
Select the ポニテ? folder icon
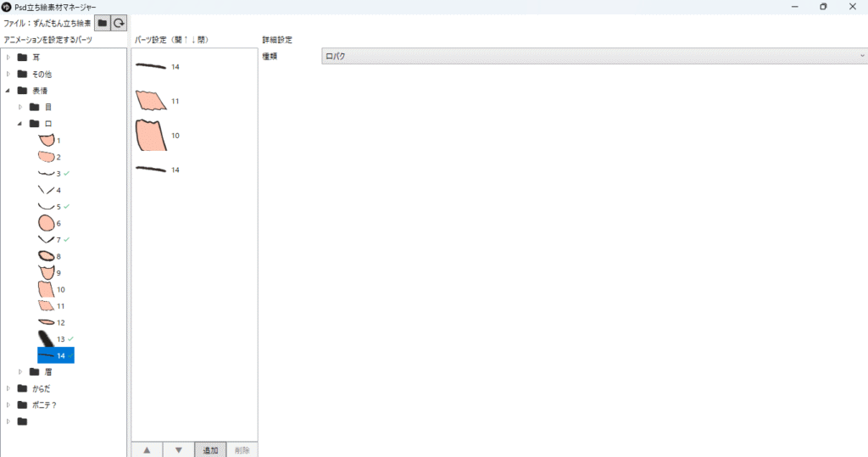pos(23,404)
